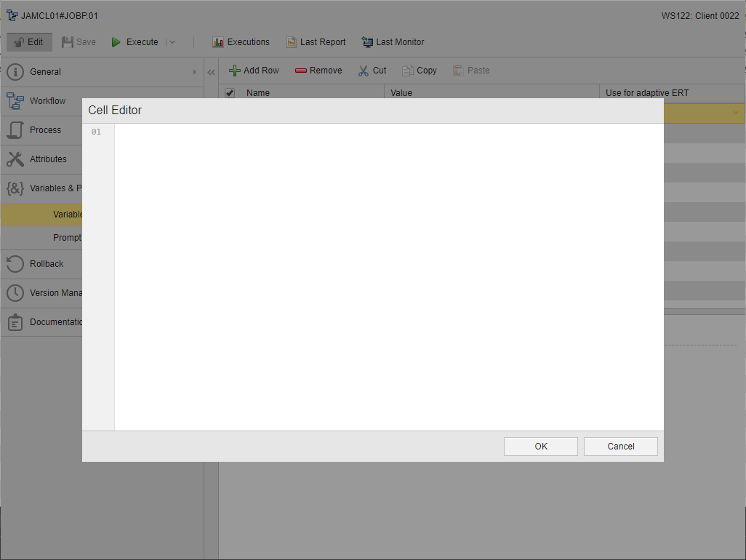
Task: Click the Name column header
Action: coord(258,93)
